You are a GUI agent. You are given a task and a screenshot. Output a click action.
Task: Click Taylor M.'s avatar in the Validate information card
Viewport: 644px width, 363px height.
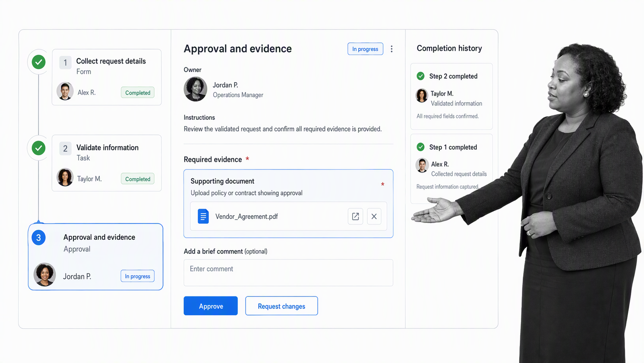[x=65, y=178]
